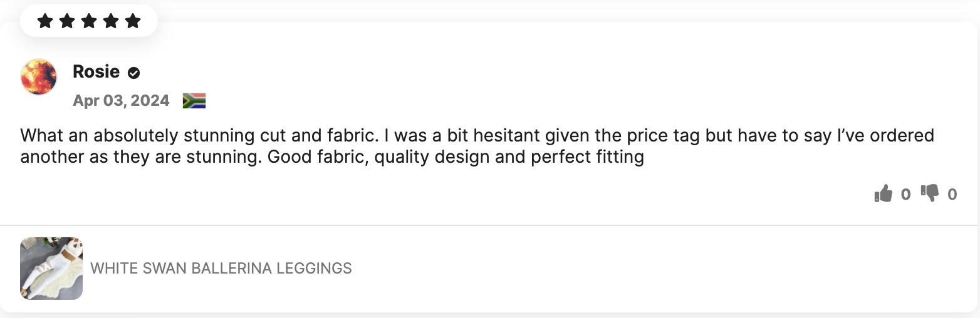Open the white leggings product thumbnail

(51, 269)
